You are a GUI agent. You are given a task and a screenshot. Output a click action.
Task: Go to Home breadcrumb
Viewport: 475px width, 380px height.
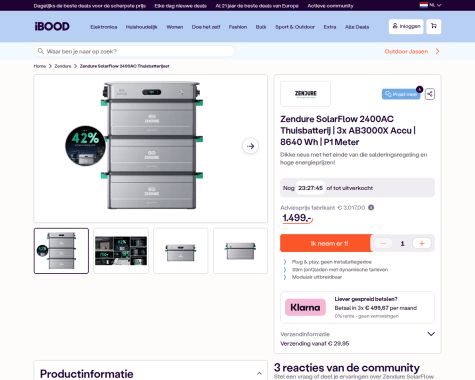point(40,66)
